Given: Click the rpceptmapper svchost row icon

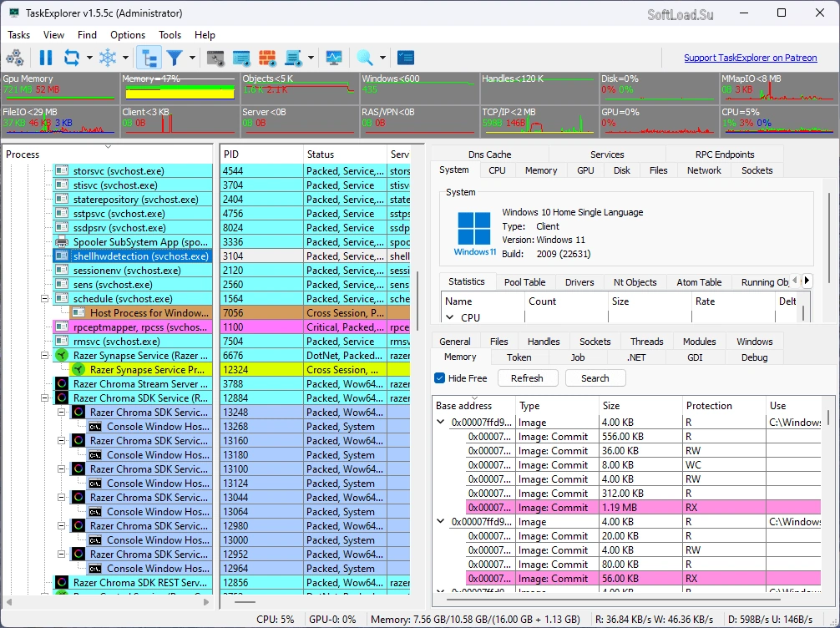Looking at the screenshot, I should pyautogui.click(x=62, y=327).
